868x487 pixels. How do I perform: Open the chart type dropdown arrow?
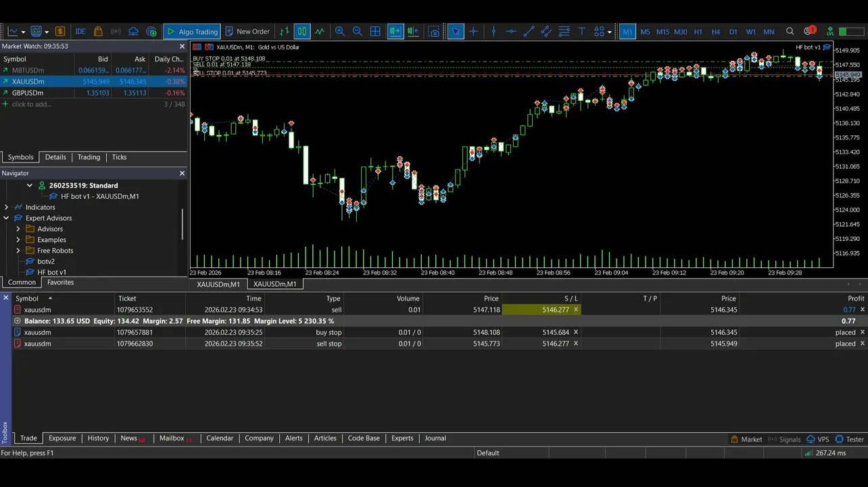[23, 31]
